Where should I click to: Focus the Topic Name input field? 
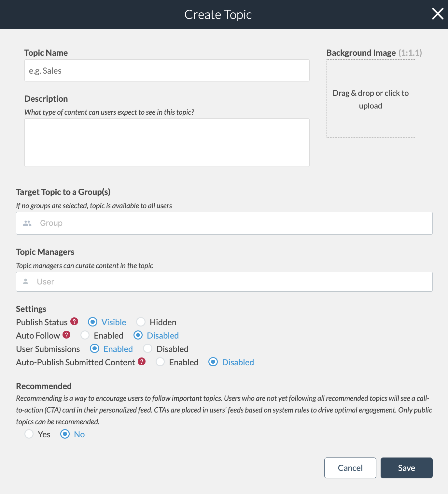167,70
